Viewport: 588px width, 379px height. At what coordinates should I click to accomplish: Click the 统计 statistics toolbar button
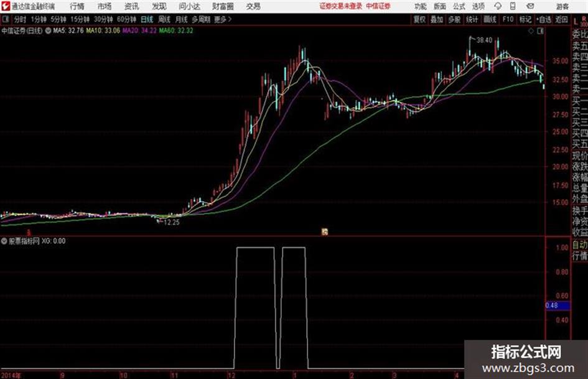[x=472, y=19]
